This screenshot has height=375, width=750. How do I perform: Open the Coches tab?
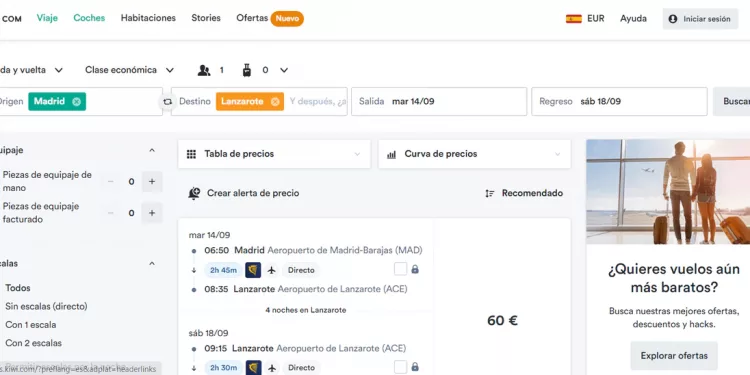89,18
